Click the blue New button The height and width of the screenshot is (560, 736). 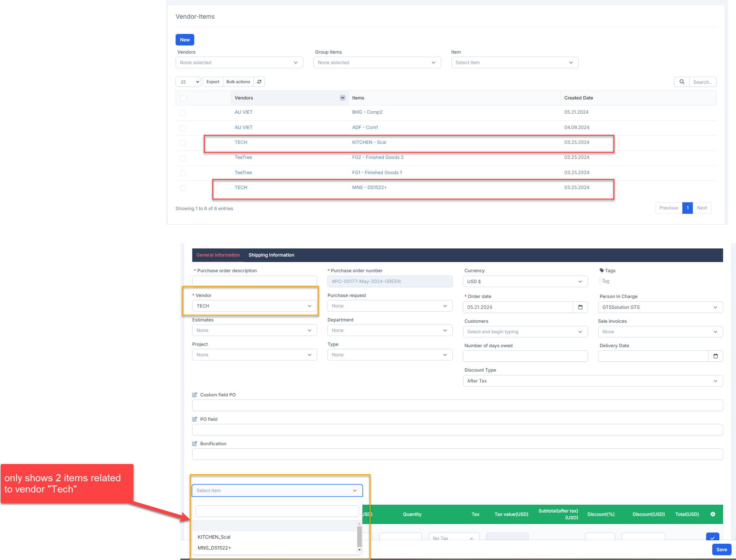(185, 40)
